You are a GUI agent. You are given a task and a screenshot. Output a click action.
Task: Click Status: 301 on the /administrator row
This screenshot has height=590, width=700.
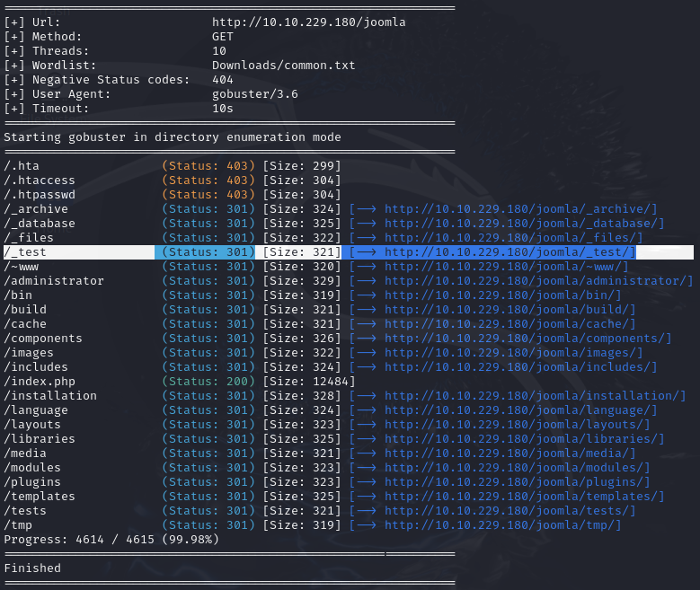click(208, 281)
